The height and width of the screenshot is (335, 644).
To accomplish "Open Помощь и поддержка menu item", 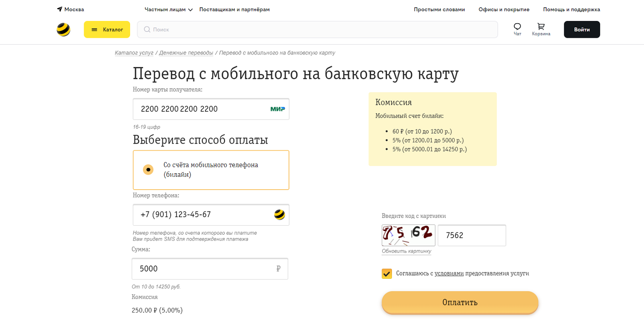I will pos(571,9).
